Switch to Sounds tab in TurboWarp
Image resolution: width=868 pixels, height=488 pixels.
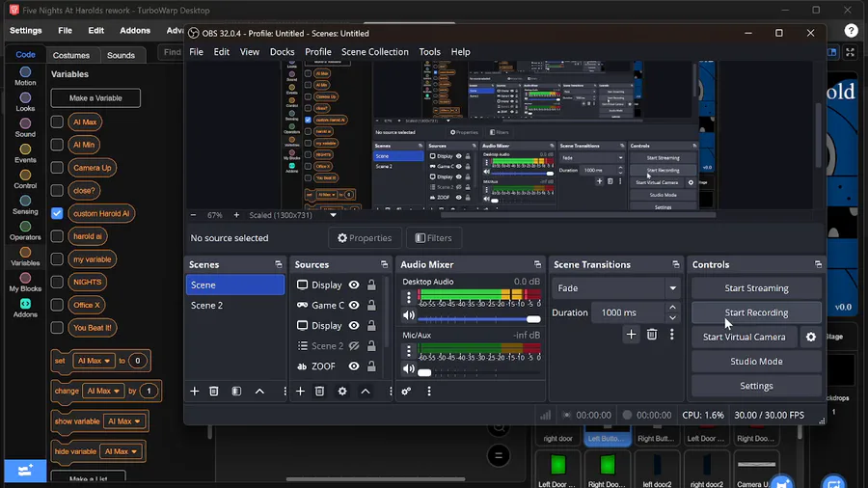click(x=121, y=55)
